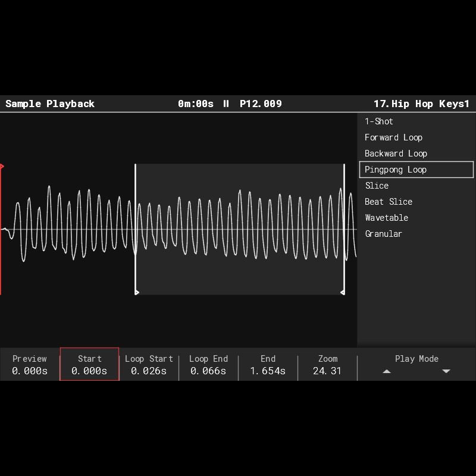Click the loop end triangle handle
The height and width of the screenshot is (476, 476).
coord(343,292)
